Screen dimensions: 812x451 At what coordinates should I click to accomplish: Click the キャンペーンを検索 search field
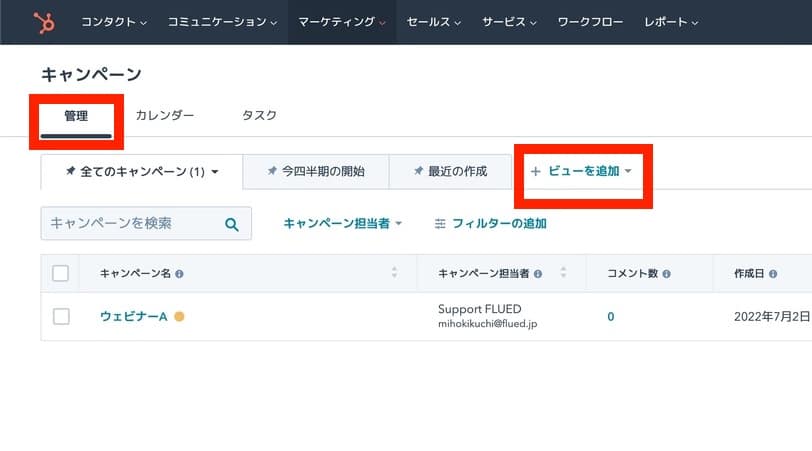[x=146, y=224]
